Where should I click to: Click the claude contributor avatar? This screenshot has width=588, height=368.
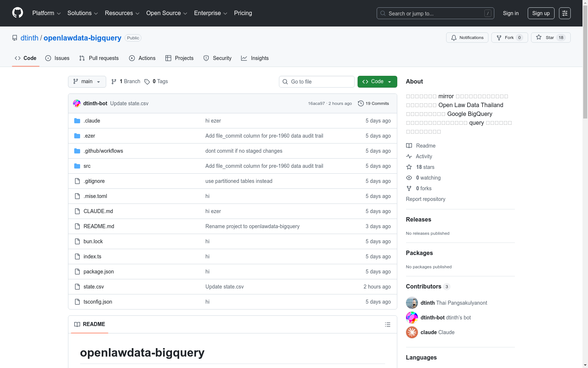click(412, 332)
